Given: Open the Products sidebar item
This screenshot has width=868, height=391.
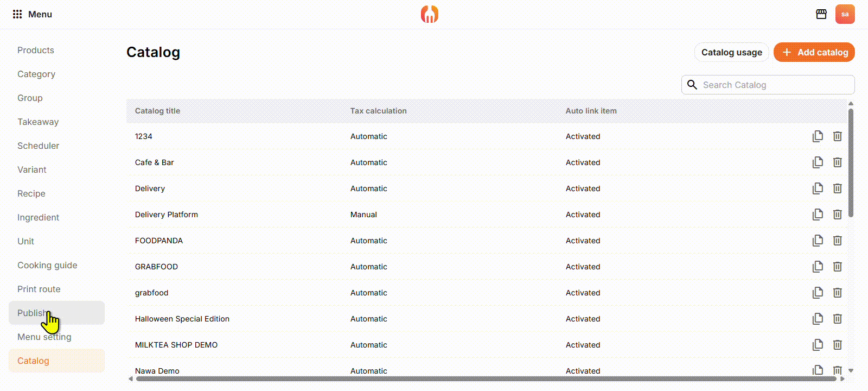Looking at the screenshot, I should point(36,50).
